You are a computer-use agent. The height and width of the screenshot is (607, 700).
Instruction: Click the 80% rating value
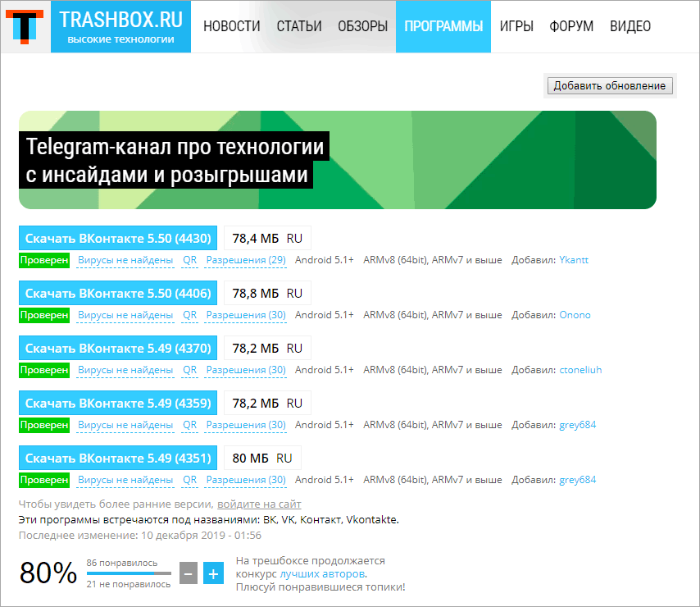coord(48,573)
